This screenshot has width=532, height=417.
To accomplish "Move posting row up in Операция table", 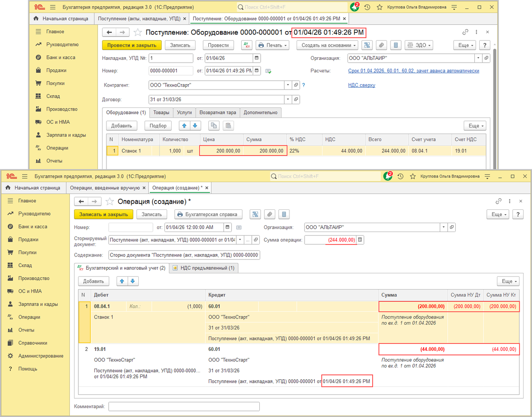I will pos(122,281).
